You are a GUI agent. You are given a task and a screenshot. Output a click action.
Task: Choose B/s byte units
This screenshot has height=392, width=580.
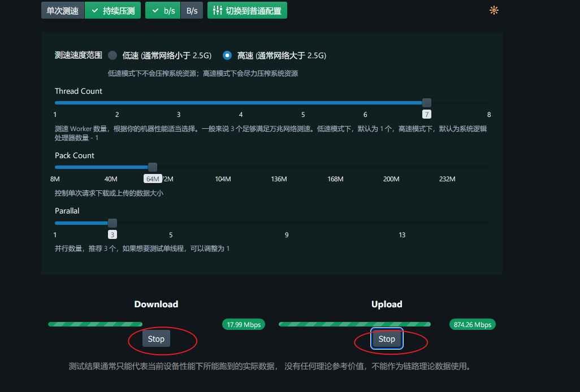(192, 10)
